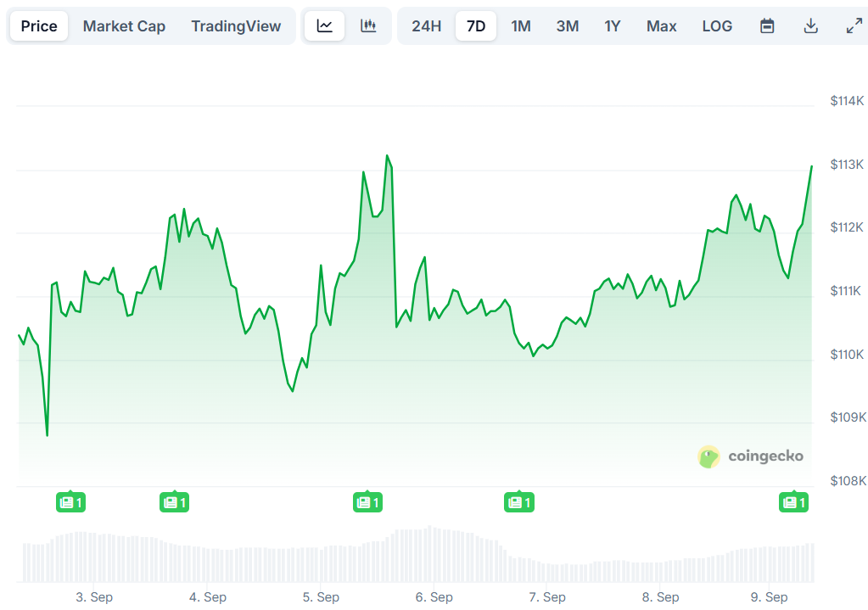This screenshot has height=610, width=868.
Task: Click the 7. Sep date label
Action: click(547, 597)
